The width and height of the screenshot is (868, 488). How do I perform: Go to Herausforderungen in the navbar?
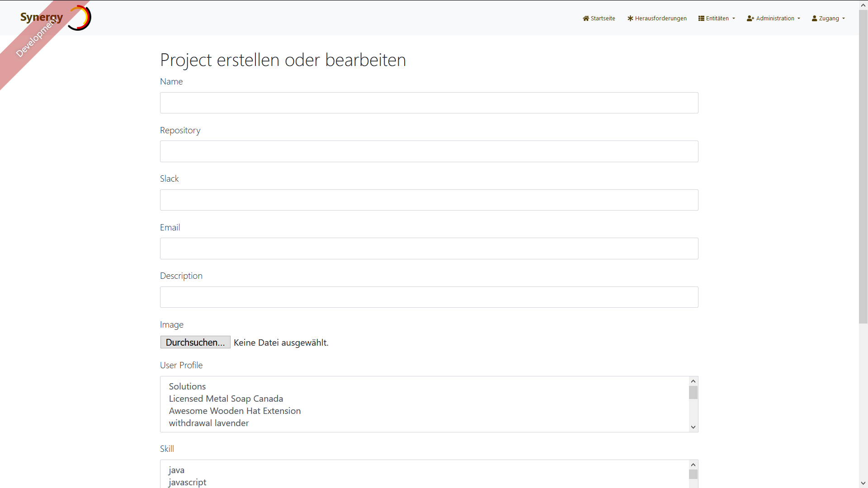[657, 19]
